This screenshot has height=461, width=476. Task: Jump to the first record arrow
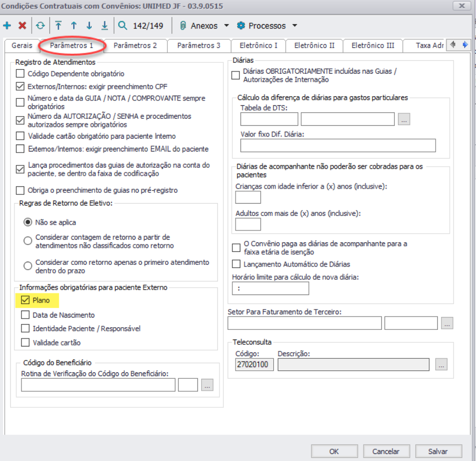point(58,25)
